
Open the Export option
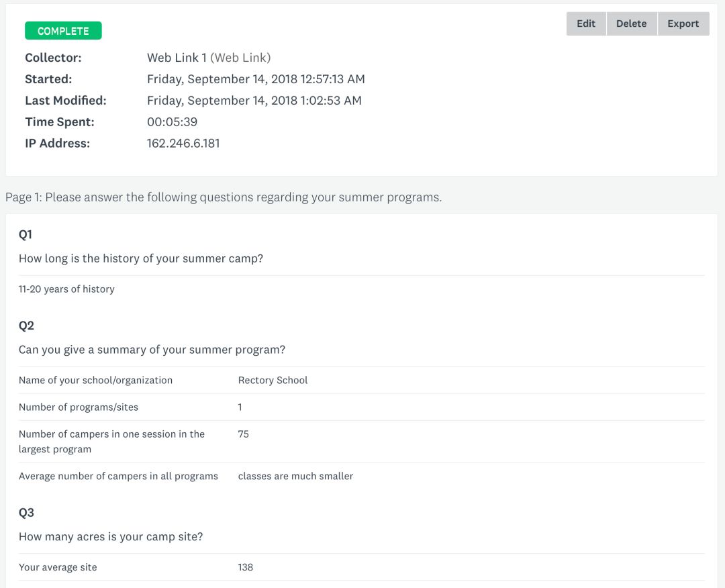click(x=683, y=23)
